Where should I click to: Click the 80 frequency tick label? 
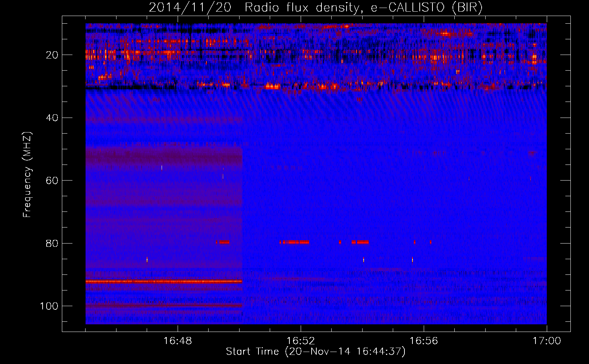coord(52,243)
